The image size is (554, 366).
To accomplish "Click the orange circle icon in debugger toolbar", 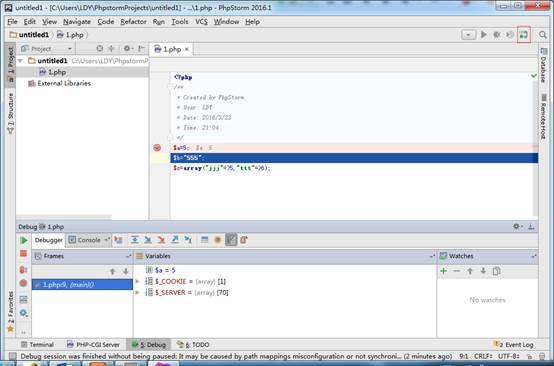I will click(218, 240).
